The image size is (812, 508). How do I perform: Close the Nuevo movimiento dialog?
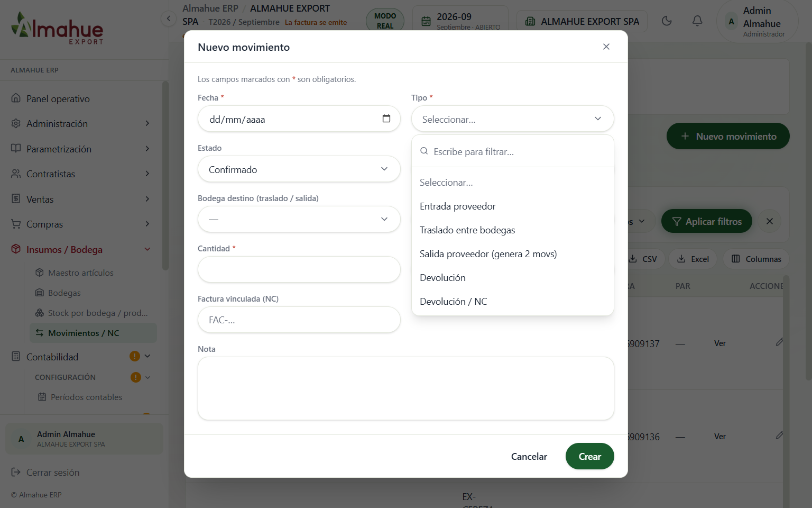pos(606,47)
